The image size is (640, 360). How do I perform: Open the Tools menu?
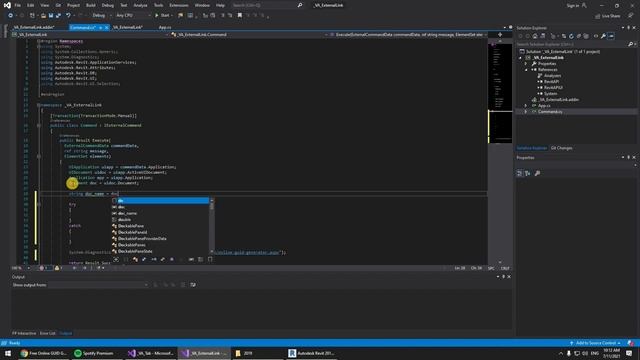158,5
